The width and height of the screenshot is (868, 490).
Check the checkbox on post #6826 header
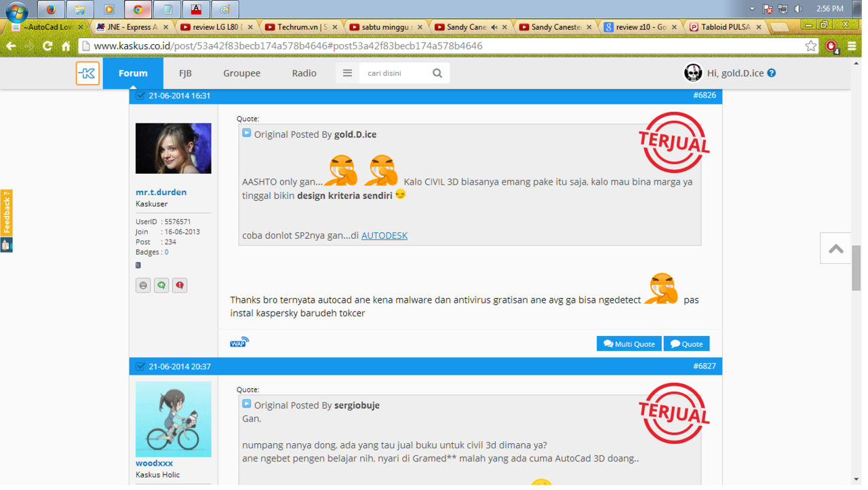pyautogui.click(x=140, y=95)
